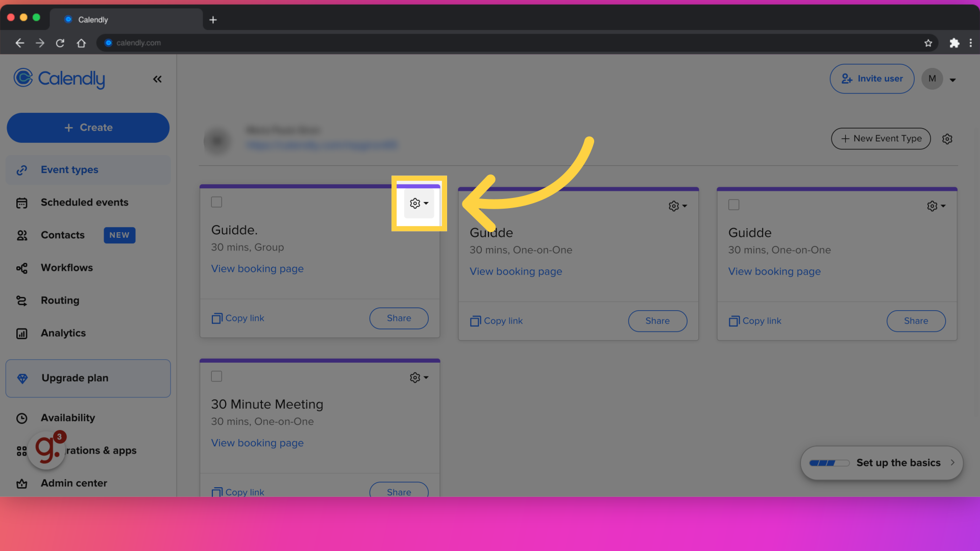
Task: Open Event Types settings gear for Guidde Group
Action: pyautogui.click(x=416, y=203)
